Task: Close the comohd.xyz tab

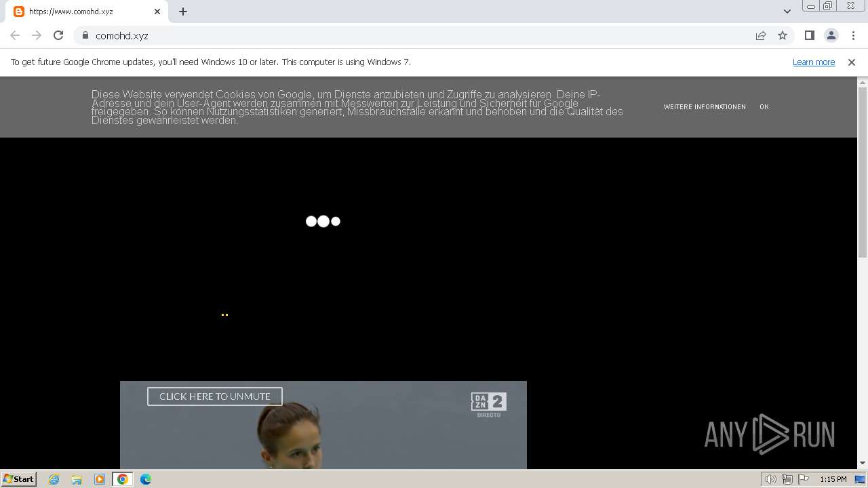Action: (x=157, y=12)
